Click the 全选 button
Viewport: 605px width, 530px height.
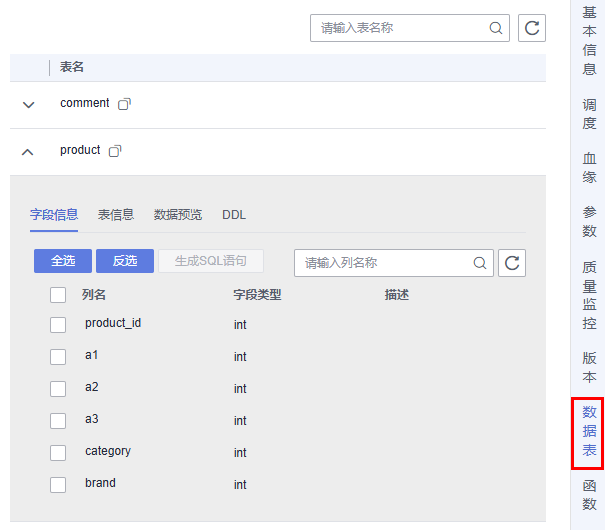click(x=63, y=261)
